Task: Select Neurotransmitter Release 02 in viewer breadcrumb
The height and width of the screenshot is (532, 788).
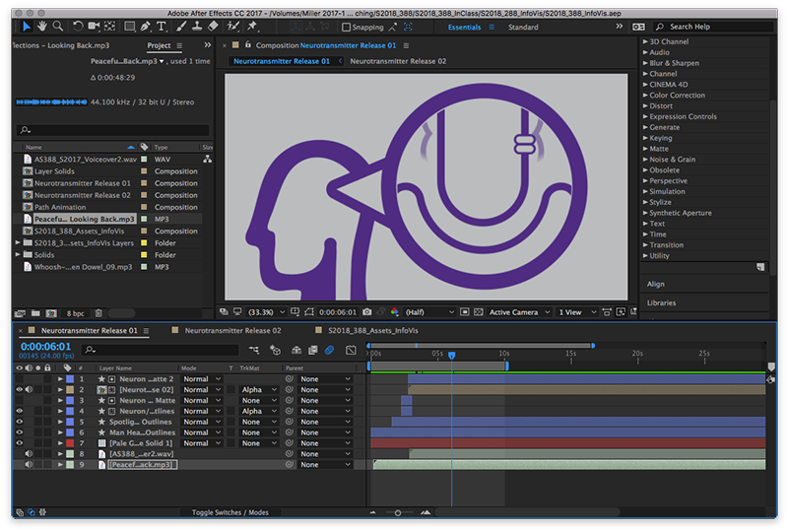Action: tap(398, 61)
